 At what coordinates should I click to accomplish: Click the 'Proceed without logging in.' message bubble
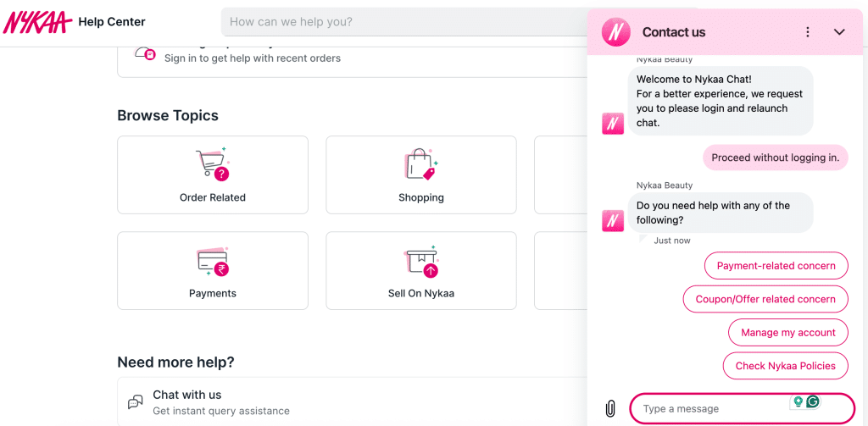776,158
